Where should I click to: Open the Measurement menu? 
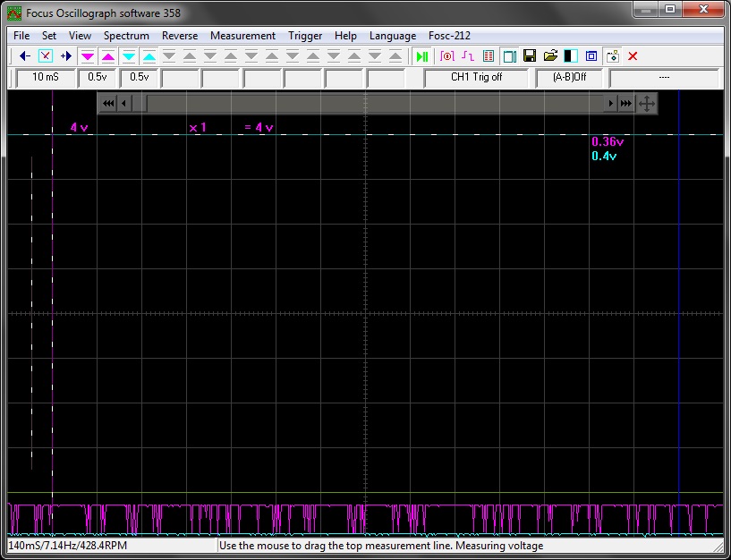[242, 36]
